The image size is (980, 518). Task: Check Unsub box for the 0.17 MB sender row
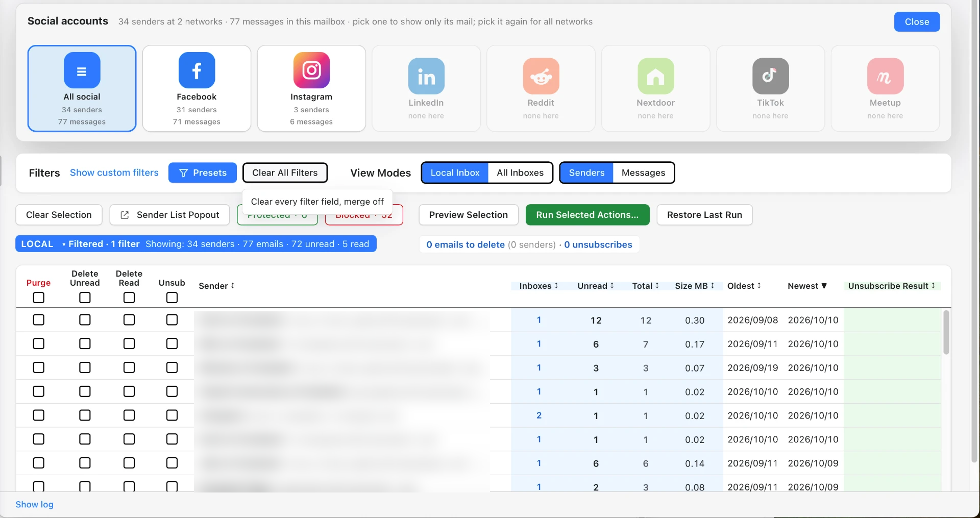[x=172, y=344]
